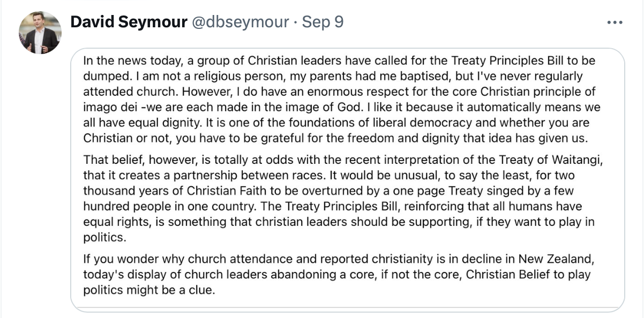644x318 pixels.
Task: Open the David Seymour display name link
Action: [129, 22]
